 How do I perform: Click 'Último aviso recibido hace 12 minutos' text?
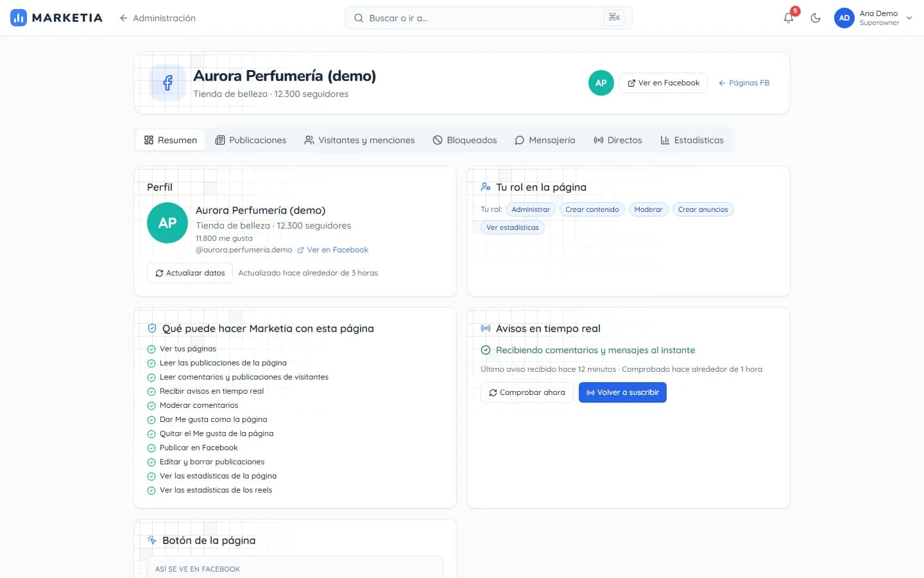point(548,369)
